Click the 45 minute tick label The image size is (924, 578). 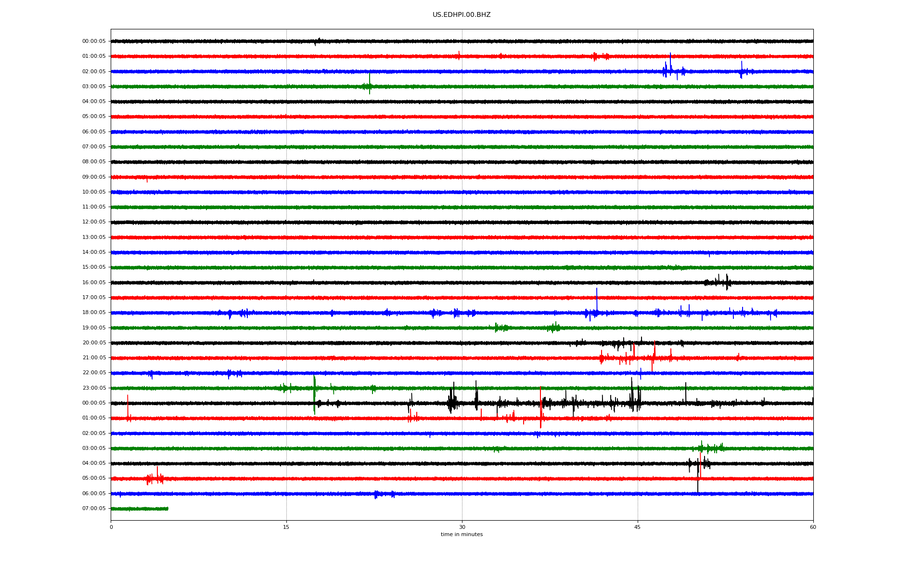[x=637, y=527]
